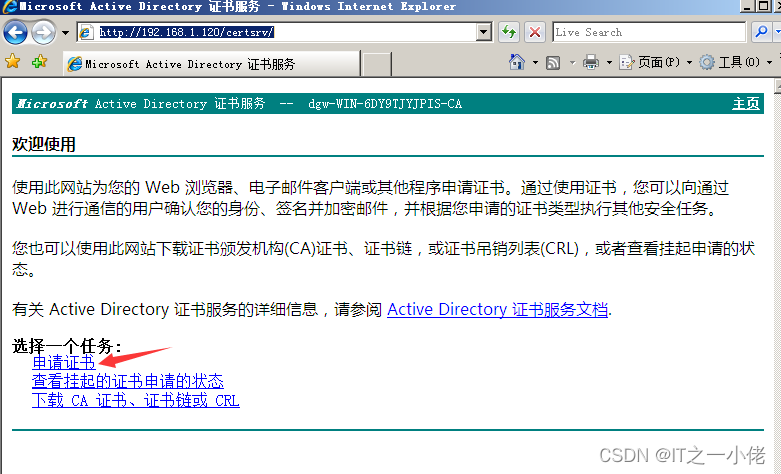The width and height of the screenshot is (781, 474).
Task: Click the search magnifier icon
Action: tap(761, 32)
